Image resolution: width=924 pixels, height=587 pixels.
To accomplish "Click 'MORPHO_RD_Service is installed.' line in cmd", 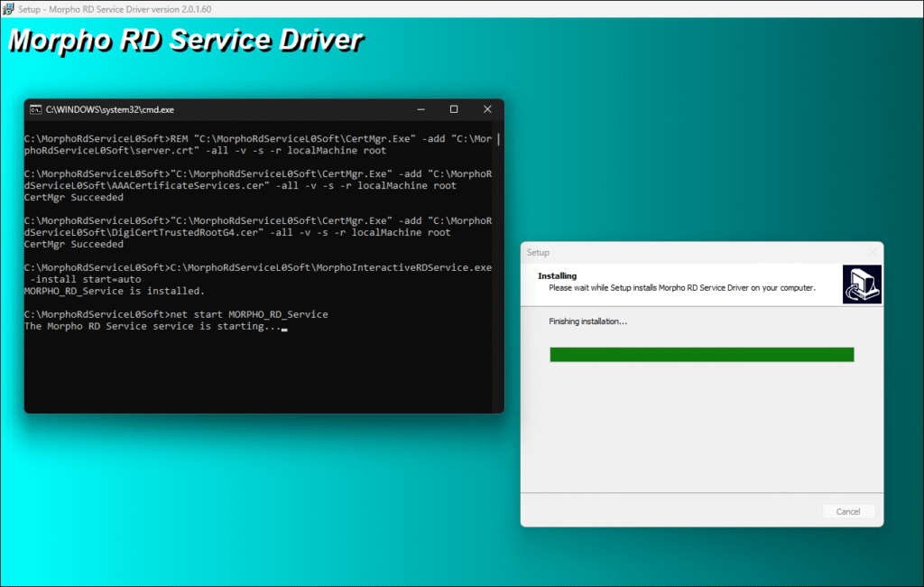I will 114,291.
